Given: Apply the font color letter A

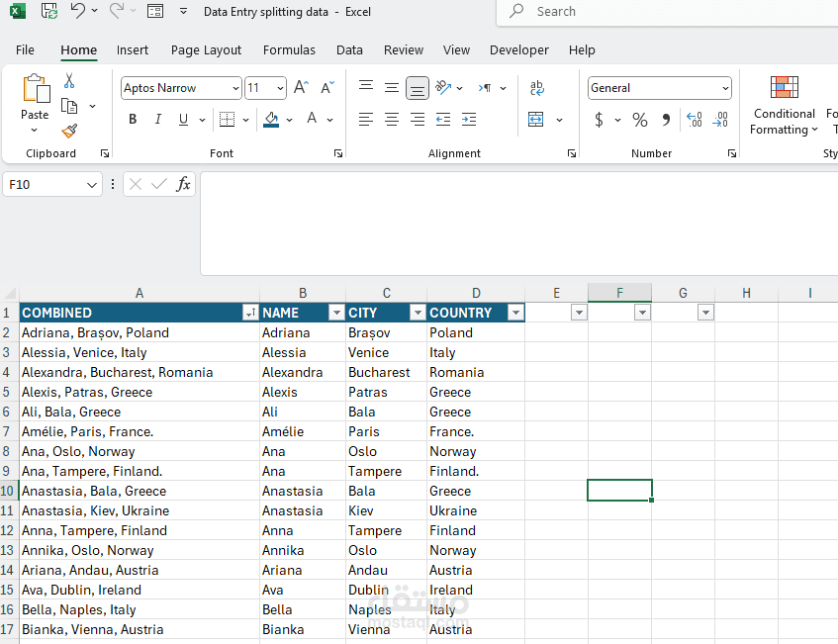Looking at the screenshot, I should 312,119.
